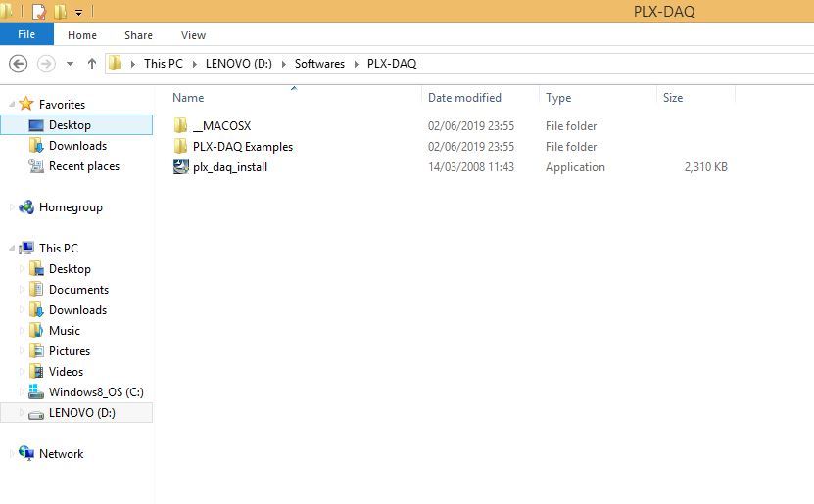Switch to the View ribbon tab
The height and width of the screenshot is (504, 814).
193,35
